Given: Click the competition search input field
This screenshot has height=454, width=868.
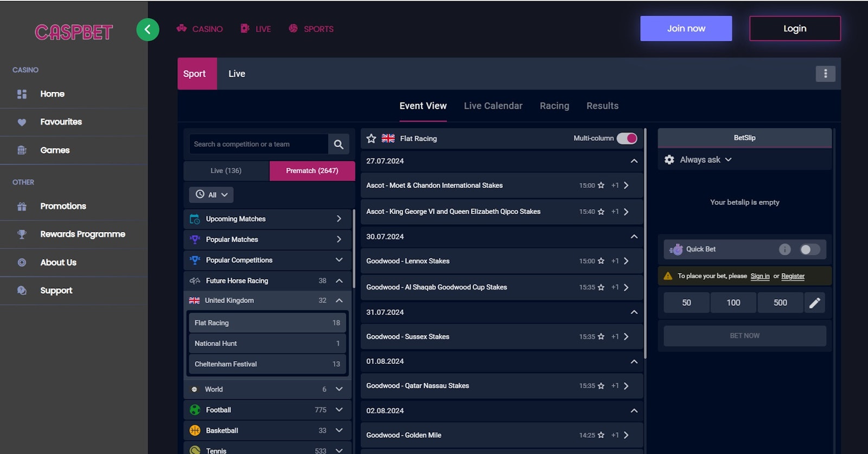Looking at the screenshot, I should 258,144.
